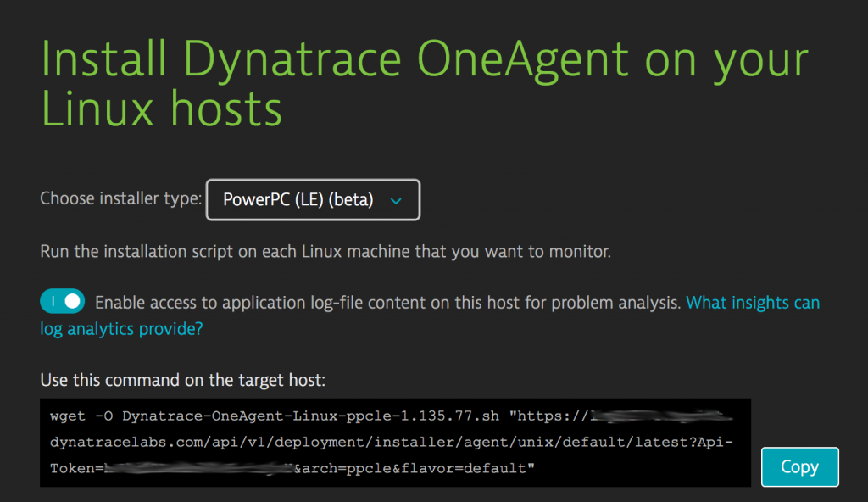Open 'What insights can log analytics provide?' link
Image resolution: width=868 pixels, height=502 pixels.
coord(753,303)
